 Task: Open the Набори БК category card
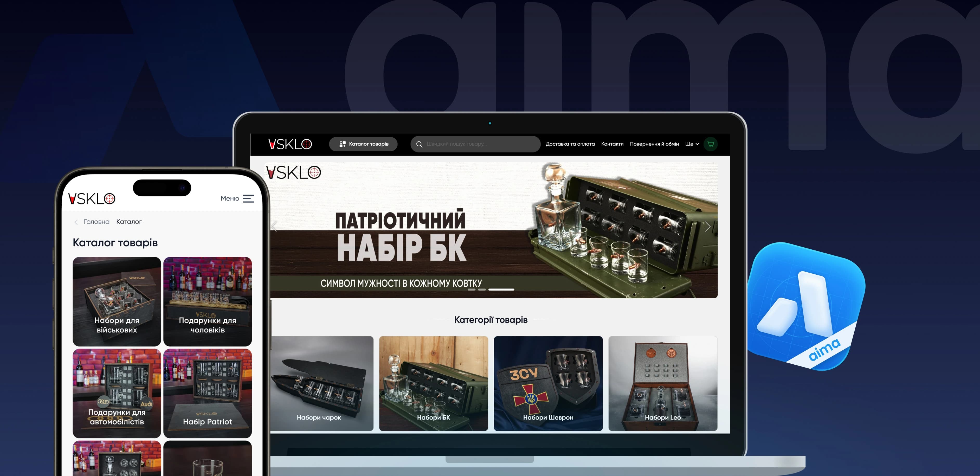click(434, 384)
